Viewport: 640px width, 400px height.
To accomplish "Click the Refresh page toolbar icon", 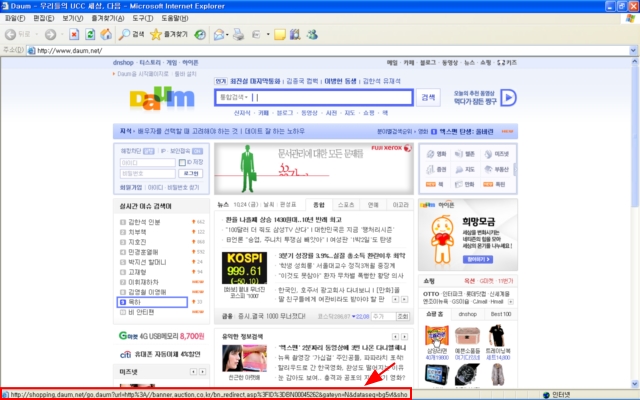I will pyautogui.click(x=90, y=35).
